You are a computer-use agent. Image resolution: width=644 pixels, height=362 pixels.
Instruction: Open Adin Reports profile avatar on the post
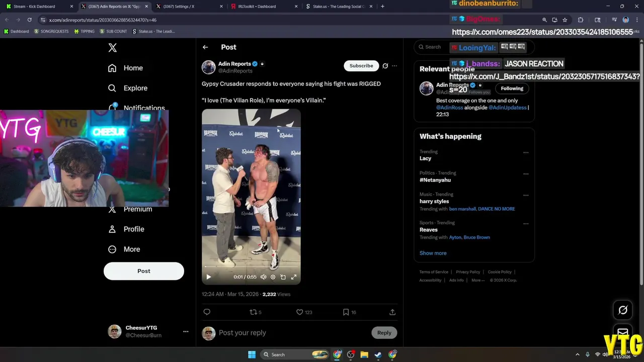coord(208,67)
